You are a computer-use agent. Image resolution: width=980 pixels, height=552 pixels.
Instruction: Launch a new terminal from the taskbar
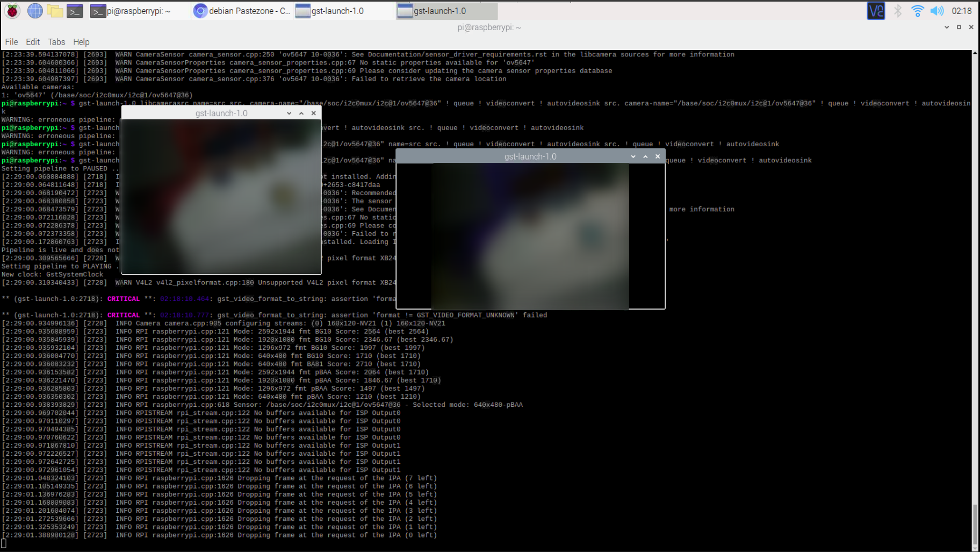(75, 10)
